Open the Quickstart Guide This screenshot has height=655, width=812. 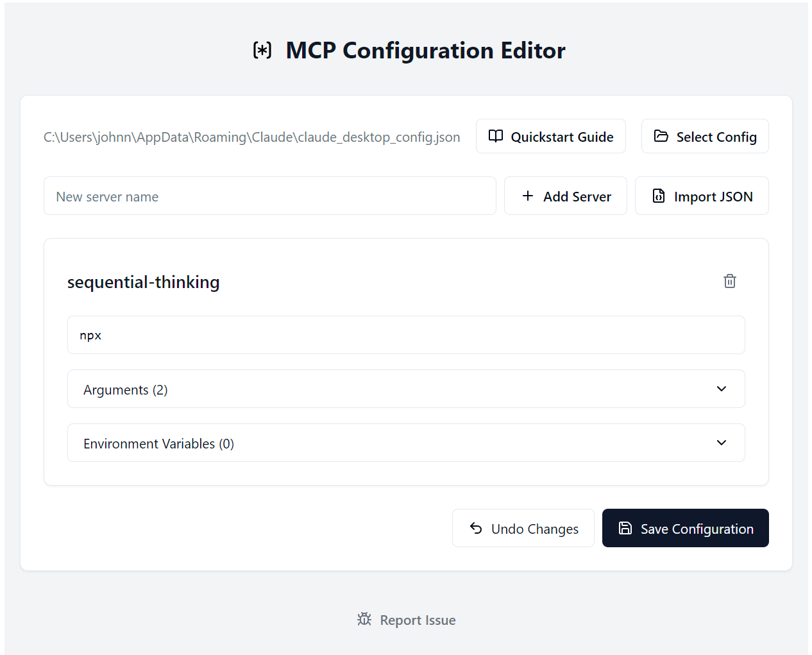(x=550, y=136)
